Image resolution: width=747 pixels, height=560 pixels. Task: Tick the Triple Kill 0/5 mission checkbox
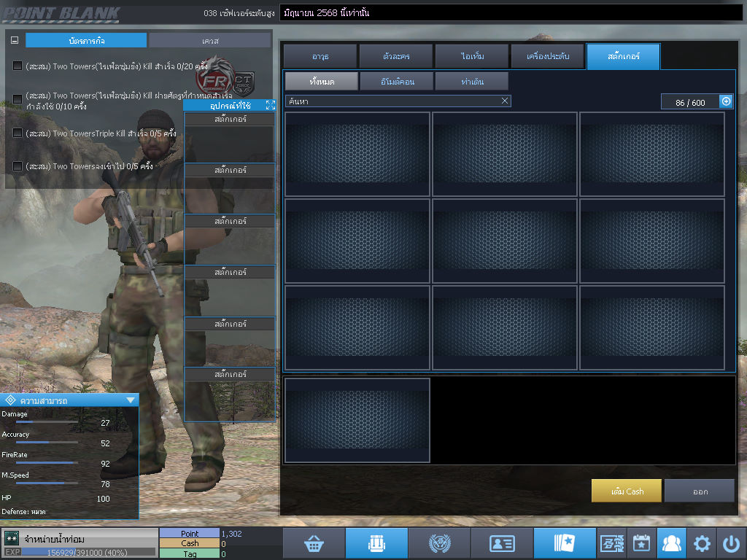[x=18, y=133]
